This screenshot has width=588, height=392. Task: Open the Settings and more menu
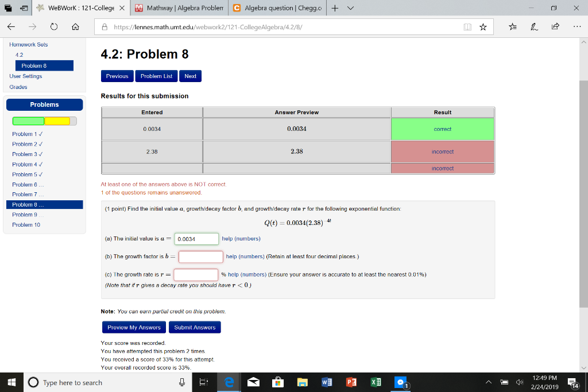coord(577,26)
